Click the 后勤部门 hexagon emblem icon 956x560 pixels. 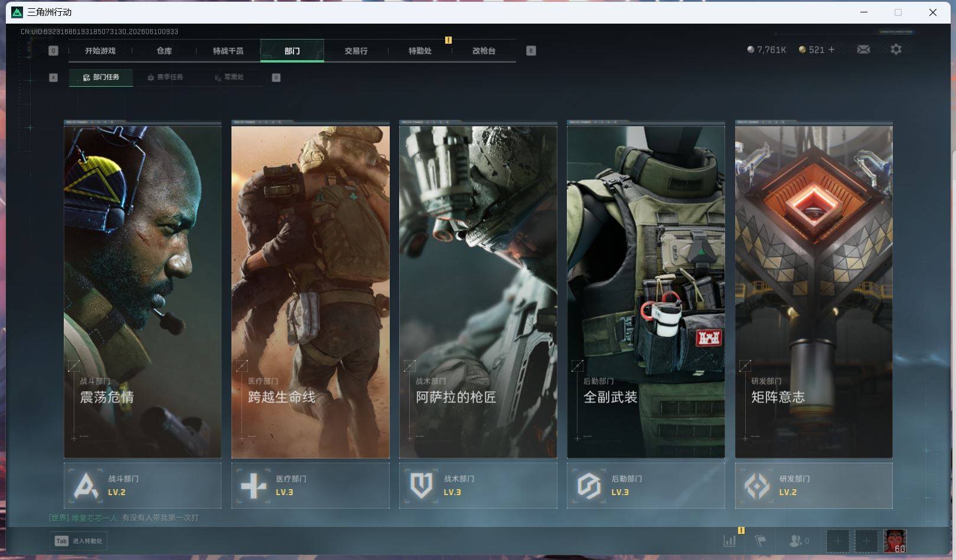coord(589,486)
